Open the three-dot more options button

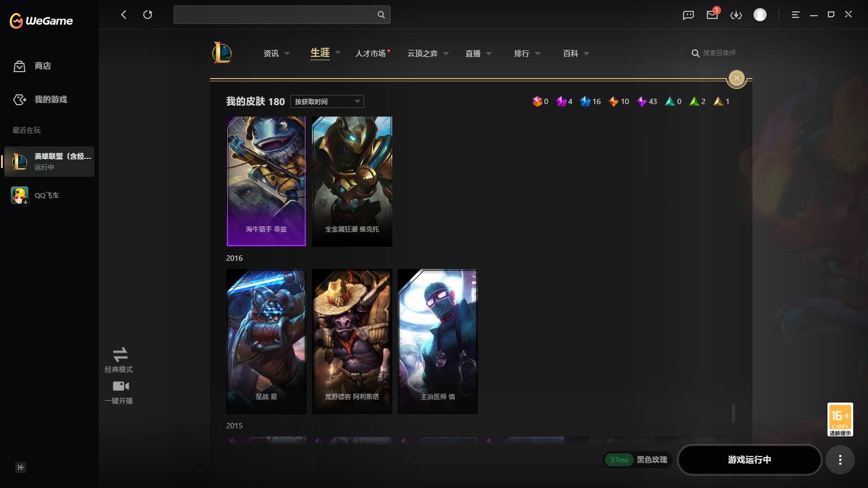click(x=840, y=460)
